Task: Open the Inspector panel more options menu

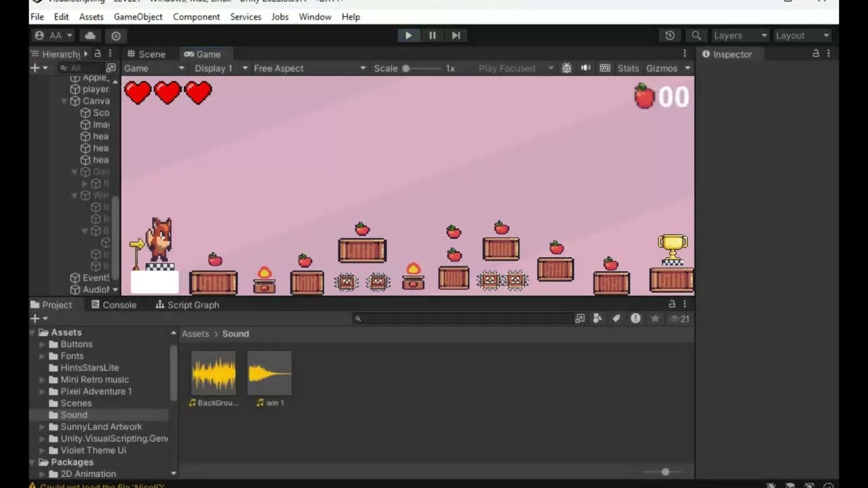Action: point(828,54)
